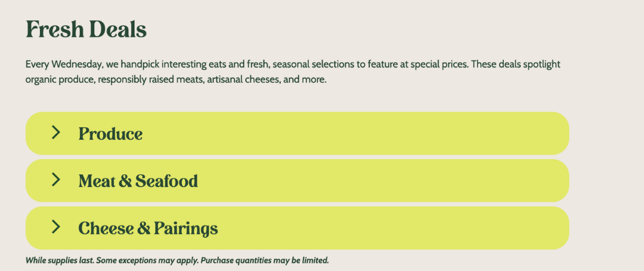Click the word Wednesday in the intro paragraph
The image size is (644, 271).
pos(76,64)
